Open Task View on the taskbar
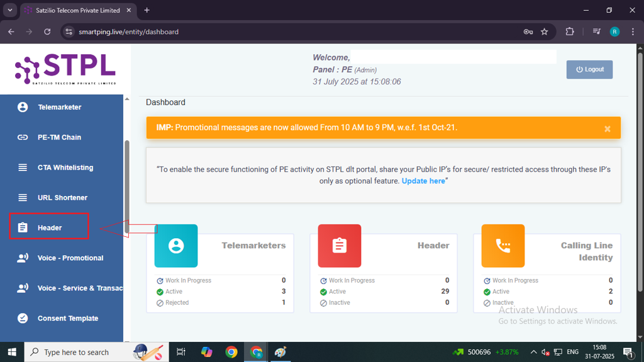Image resolution: width=644 pixels, height=362 pixels. tap(180, 352)
